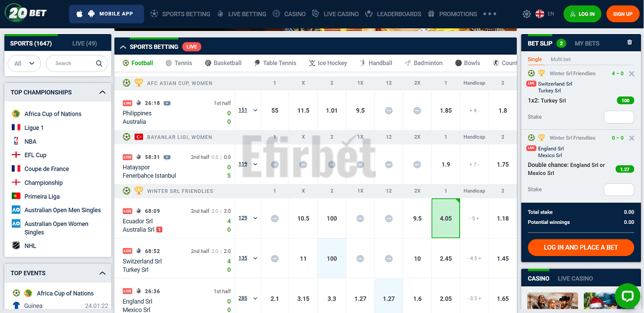The height and width of the screenshot is (313, 644).
Task: Click the Apple and Android Mobile App button
Action: pyautogui.click(x=107, y=14)
